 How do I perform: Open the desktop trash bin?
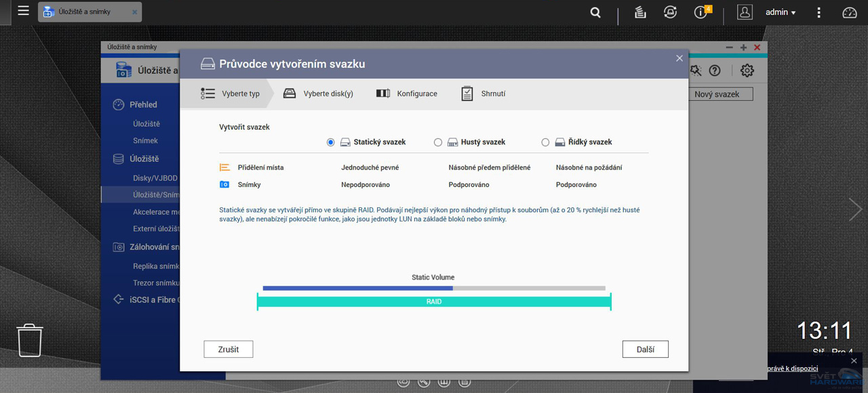click(29, 340)
